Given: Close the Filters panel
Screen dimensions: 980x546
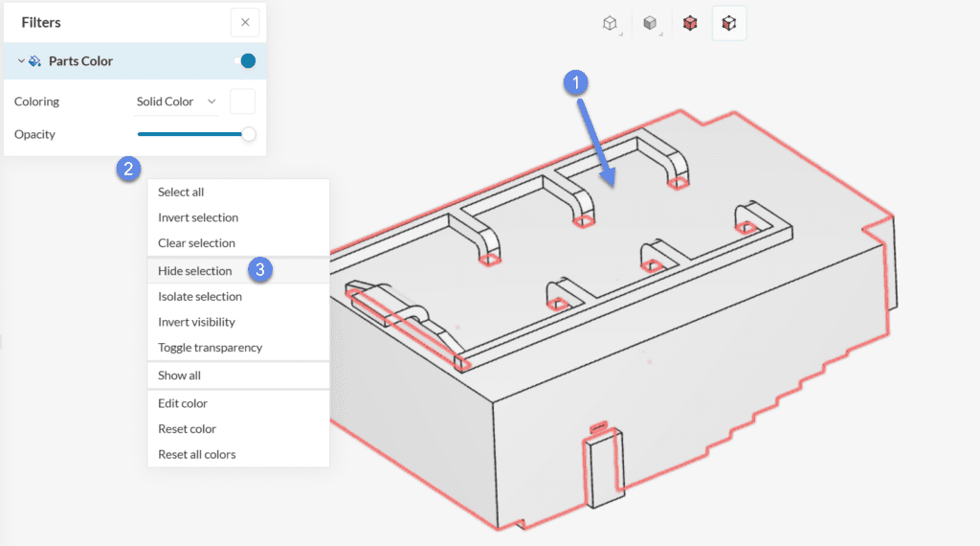Looking at the screenshot, I should [x=245, y=22].
